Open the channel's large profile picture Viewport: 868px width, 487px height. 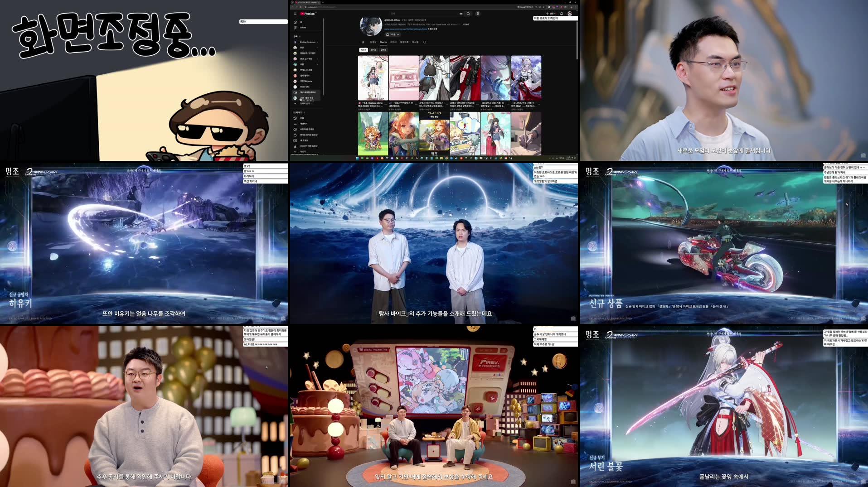[x=371, y=26]
